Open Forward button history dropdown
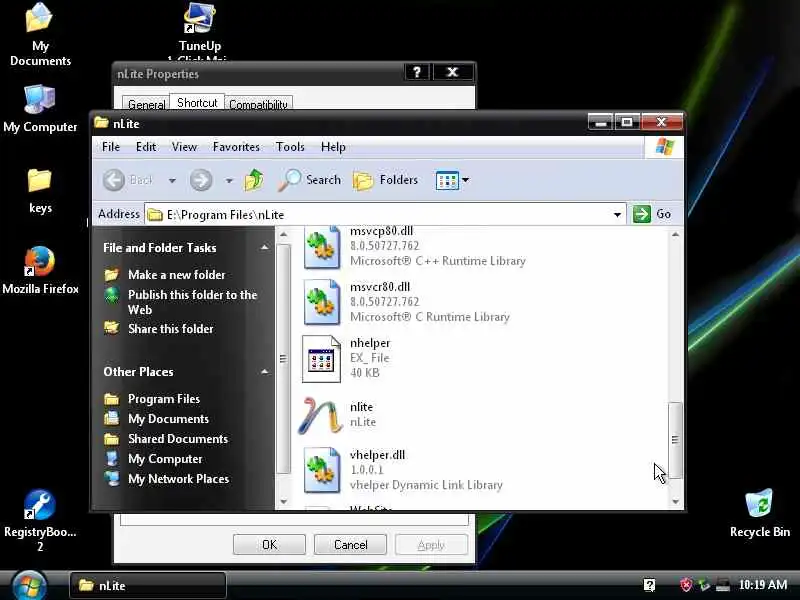The width and height of the screenshot is (800, 600). (229, 181)
